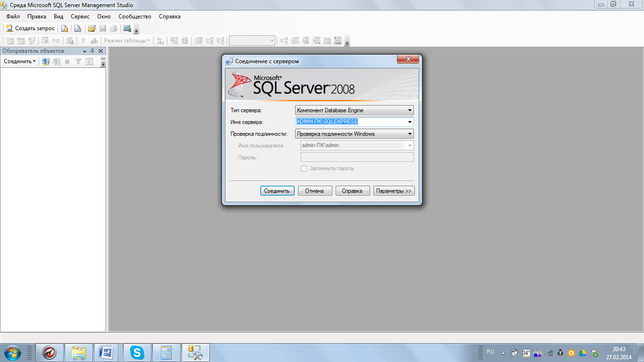This screenshot has width=644, height=362.
Task: Click the Отмена button
Action: [314, 191]
